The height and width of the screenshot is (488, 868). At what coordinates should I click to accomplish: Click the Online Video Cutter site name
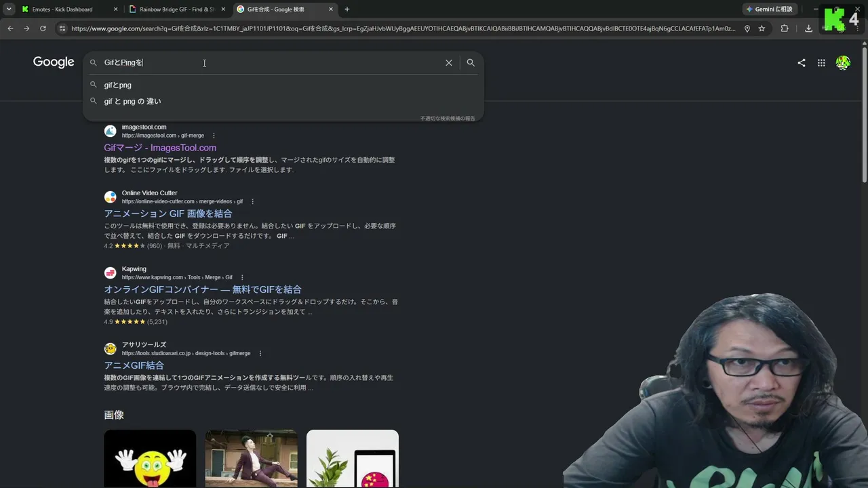tap(149, 193)
